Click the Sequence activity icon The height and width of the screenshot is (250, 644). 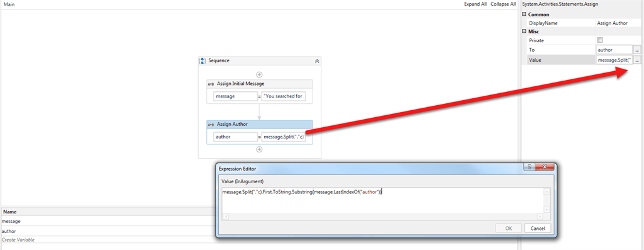tap(203, 61)
